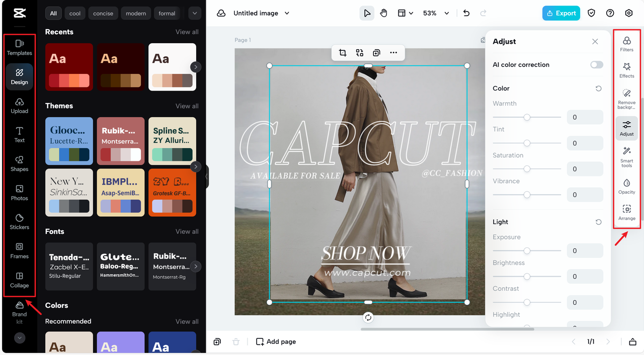View all Fonts
The image size is (644, 355).
187,231
